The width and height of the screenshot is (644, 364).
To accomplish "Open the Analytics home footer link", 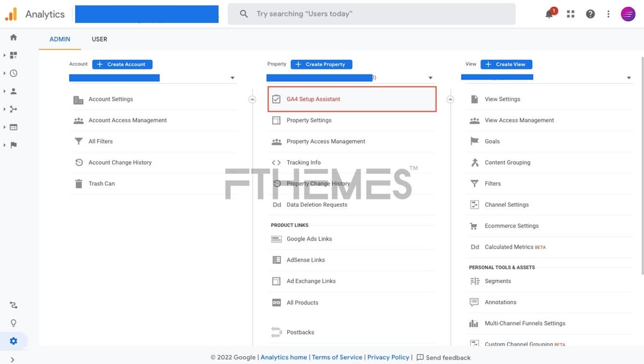I will tap(284, 358).
